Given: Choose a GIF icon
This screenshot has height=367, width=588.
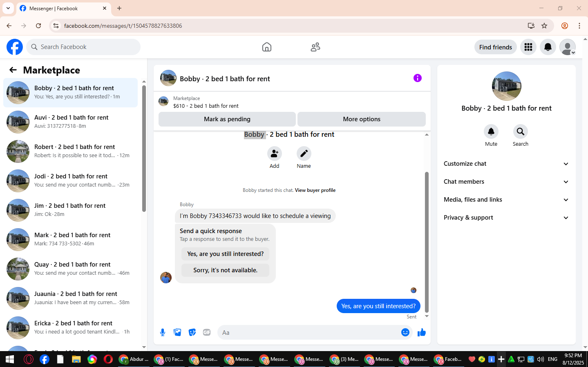Looking at the screenshot, I should pos(207,332).
